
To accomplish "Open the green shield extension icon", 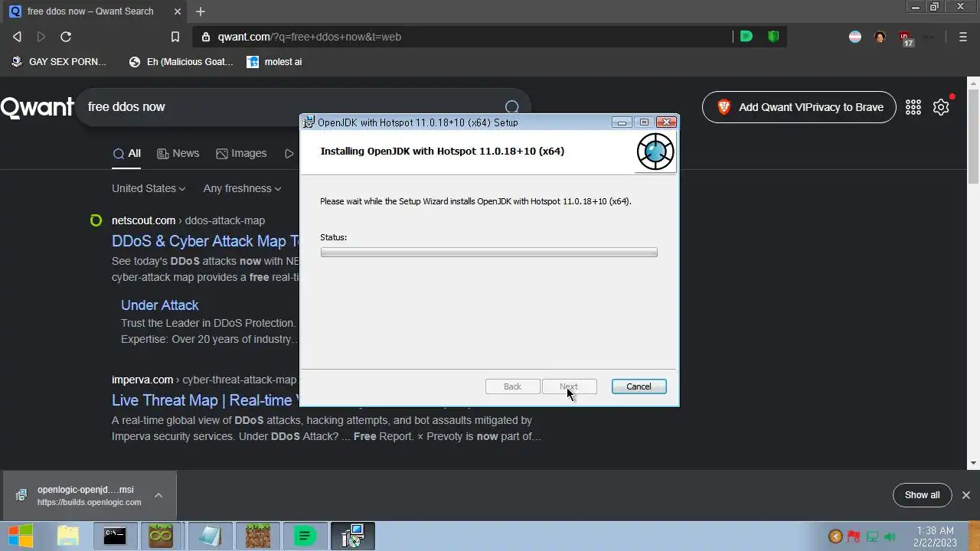I will point(773,37).
